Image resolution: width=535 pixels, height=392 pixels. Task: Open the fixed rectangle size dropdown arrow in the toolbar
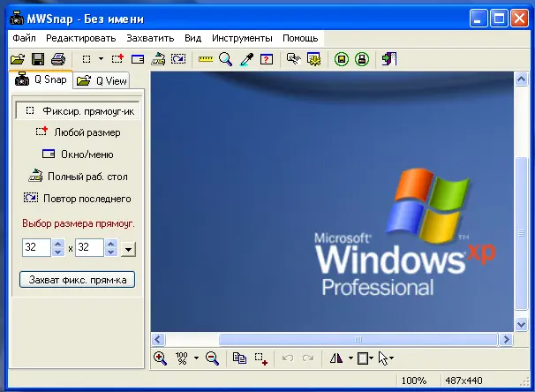pyautogui.click(x=101, y=58)
